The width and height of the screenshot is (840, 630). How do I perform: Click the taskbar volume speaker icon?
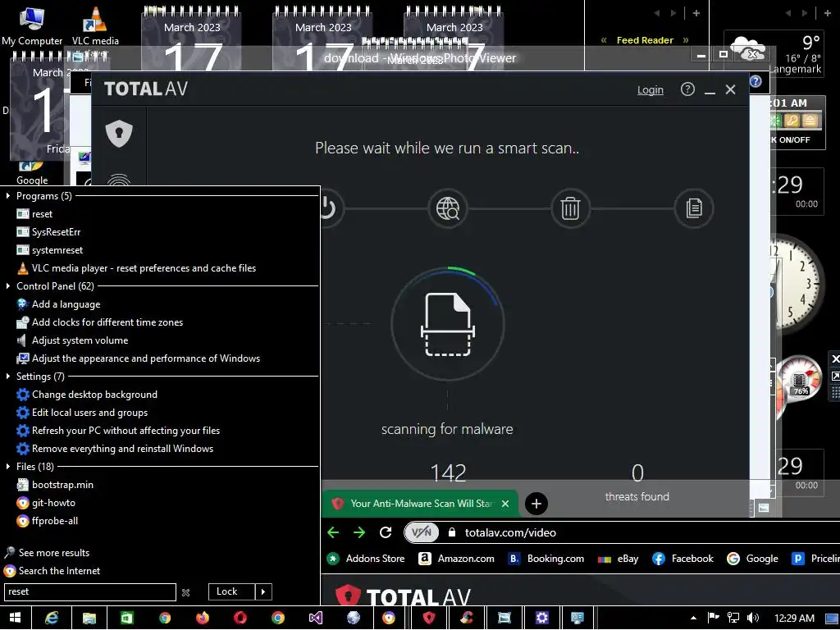point(753,619)
